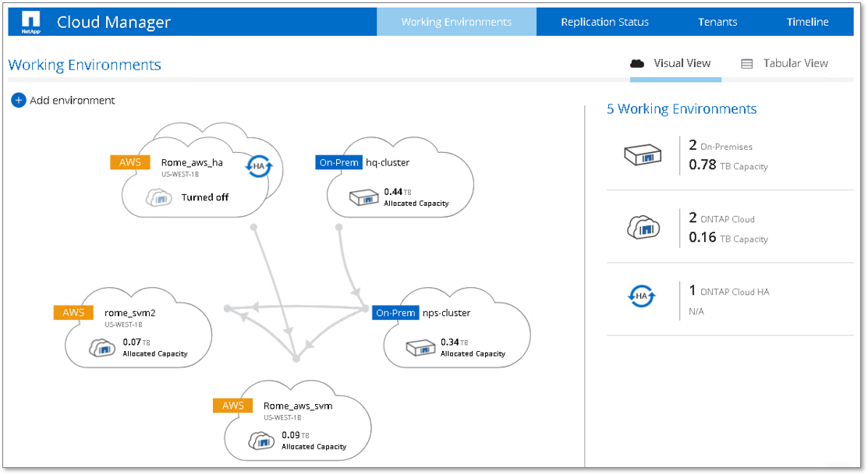Viewport: 868px width, 475px height.
Task: Click the 0.09 TB capacity value
Action: (295, 435)
